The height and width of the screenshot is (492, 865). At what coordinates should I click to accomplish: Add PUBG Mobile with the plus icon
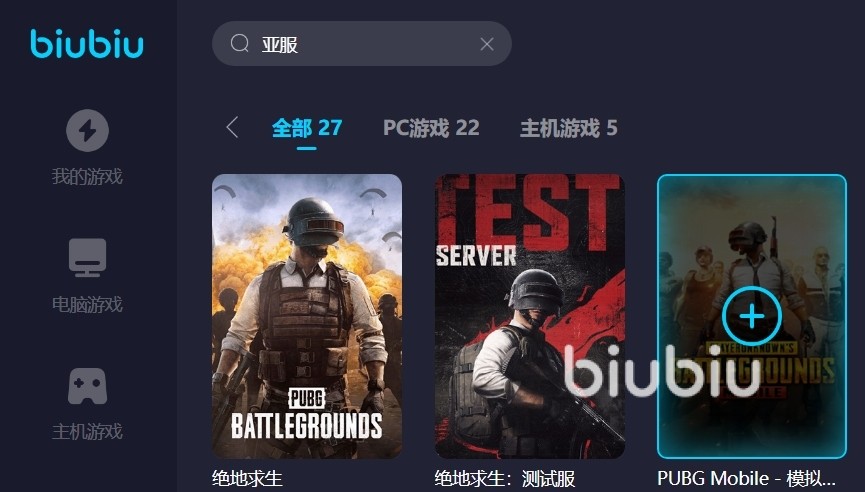tap(751, 317)
